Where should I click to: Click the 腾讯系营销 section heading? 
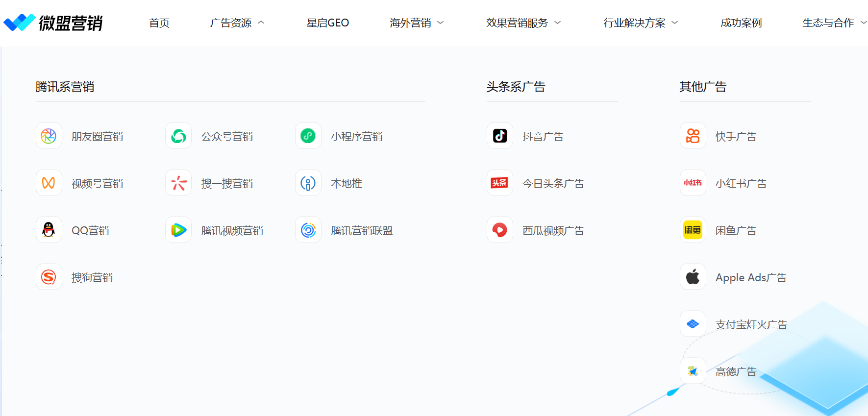[65, 87]
